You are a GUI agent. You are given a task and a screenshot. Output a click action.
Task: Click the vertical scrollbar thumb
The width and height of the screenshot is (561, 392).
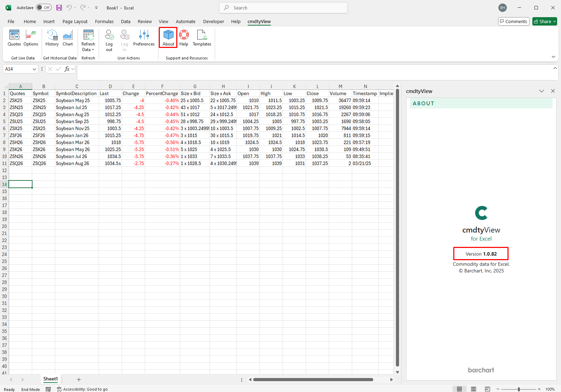pyautogui.click(x=397, y=227)
